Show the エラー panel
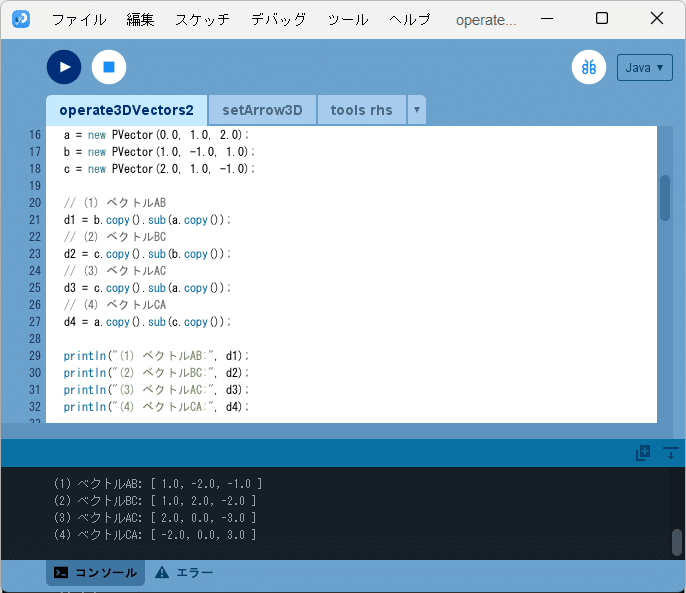This screenshot has width=686, height=593. click(x=184, y=572)
